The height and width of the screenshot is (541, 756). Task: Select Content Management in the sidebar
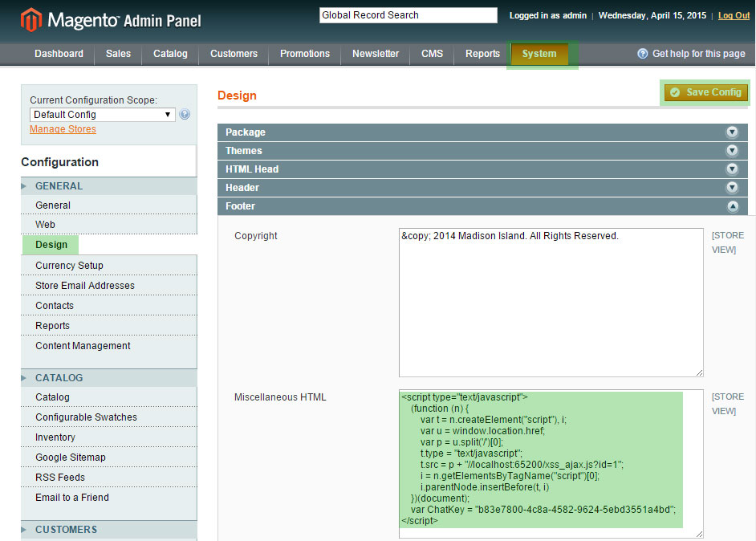[109, 346]
